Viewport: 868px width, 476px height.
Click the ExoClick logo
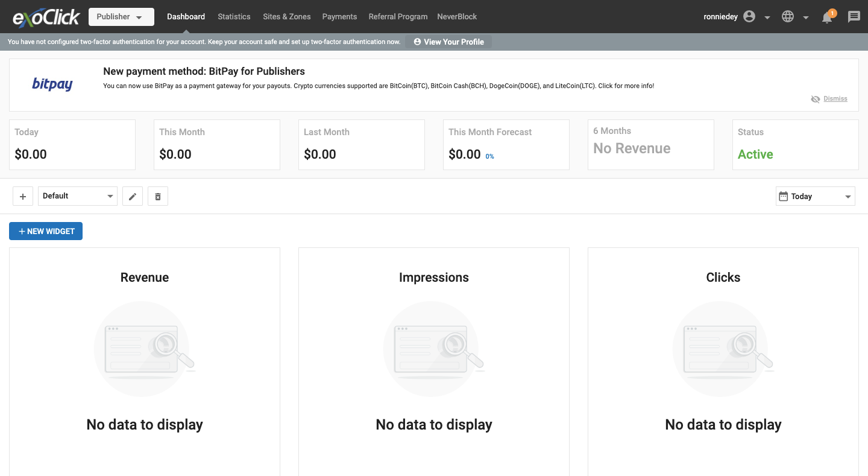pos(46,17)
